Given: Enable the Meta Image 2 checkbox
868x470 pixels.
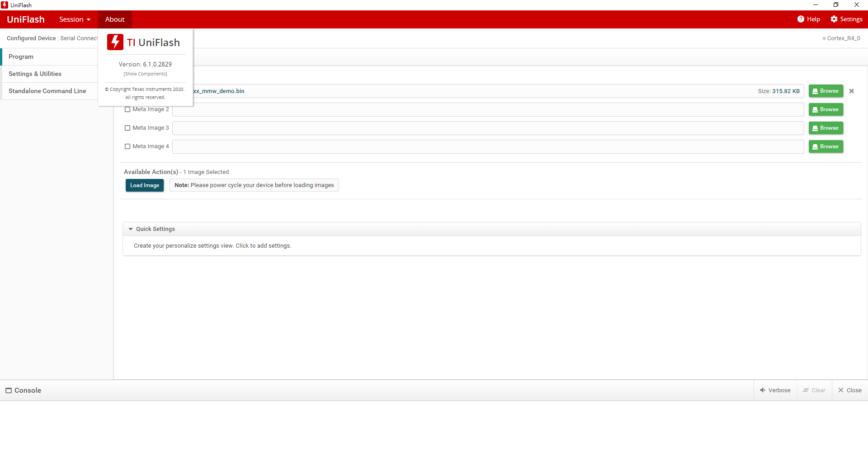Looking at the screenshot, I should point(127,109).
